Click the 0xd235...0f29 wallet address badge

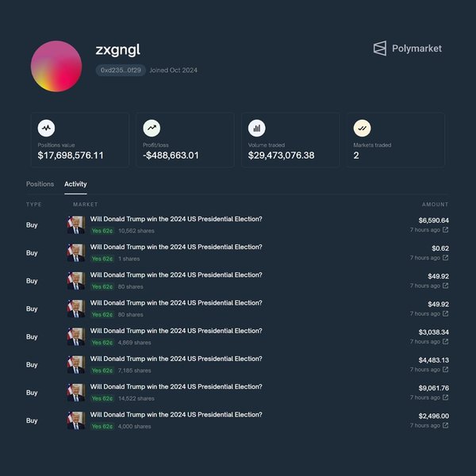click(x=121, y=71)
